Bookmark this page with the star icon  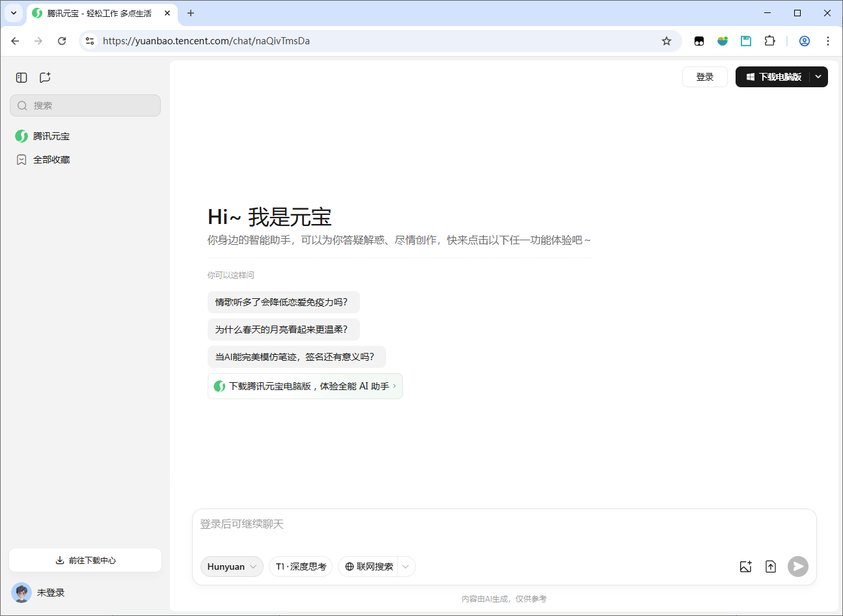667,41
